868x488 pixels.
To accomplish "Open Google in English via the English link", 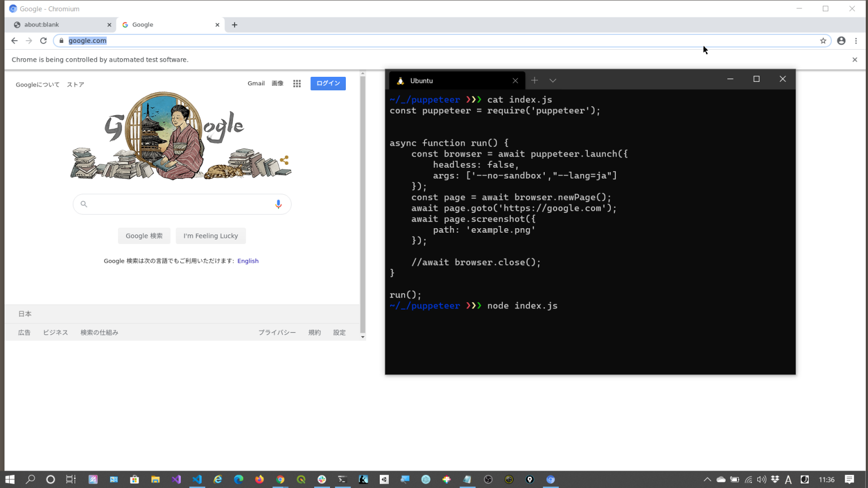I will (248, 260).
